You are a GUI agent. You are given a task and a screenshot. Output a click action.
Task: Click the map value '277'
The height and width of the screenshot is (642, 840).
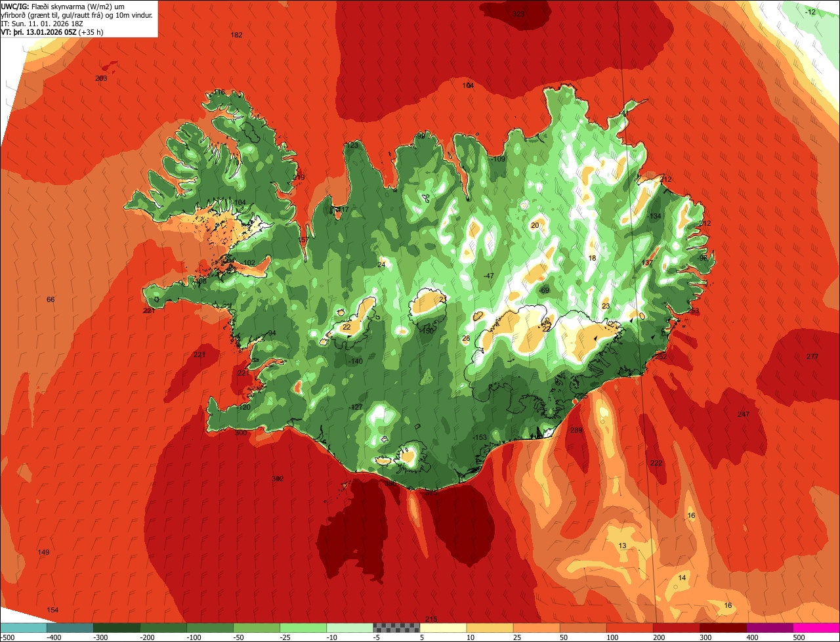pos(812,356)
